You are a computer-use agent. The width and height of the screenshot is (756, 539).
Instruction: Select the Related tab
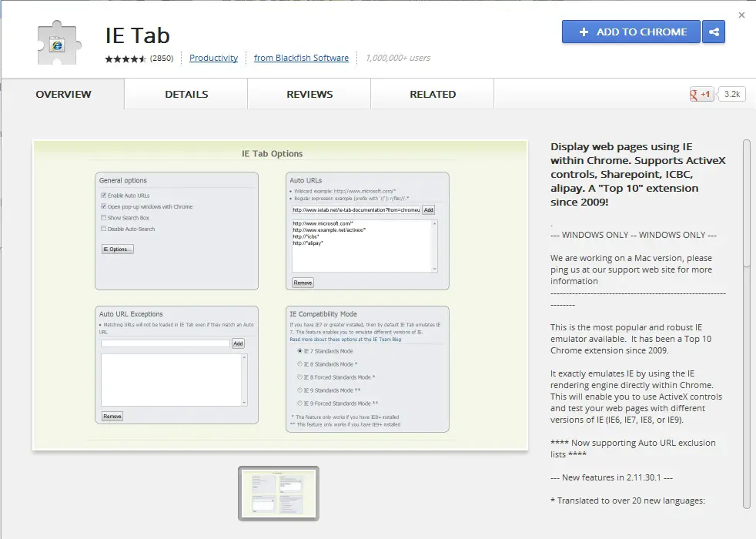tap(433, 95)
